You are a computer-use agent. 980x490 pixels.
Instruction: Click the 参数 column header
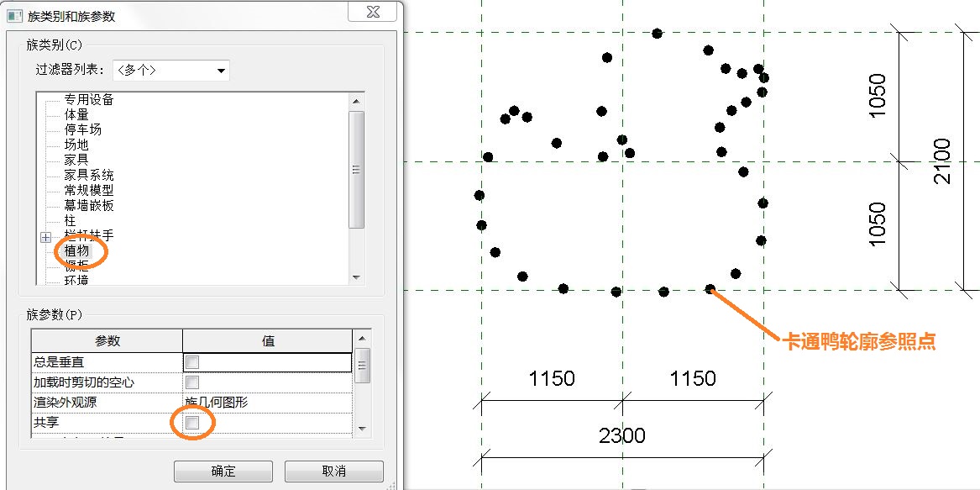tap(107, 341)
